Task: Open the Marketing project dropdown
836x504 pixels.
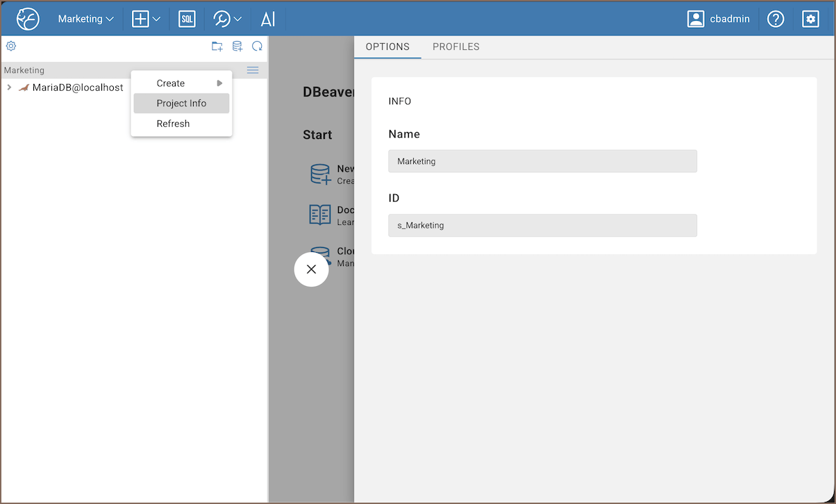Action: pyautogui.click(x=85, y=19)
